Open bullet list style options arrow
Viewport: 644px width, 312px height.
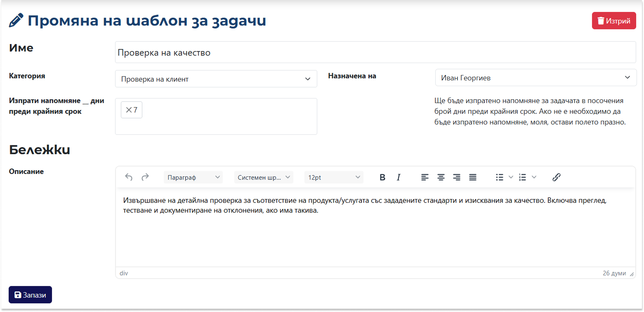click(511, 177)
